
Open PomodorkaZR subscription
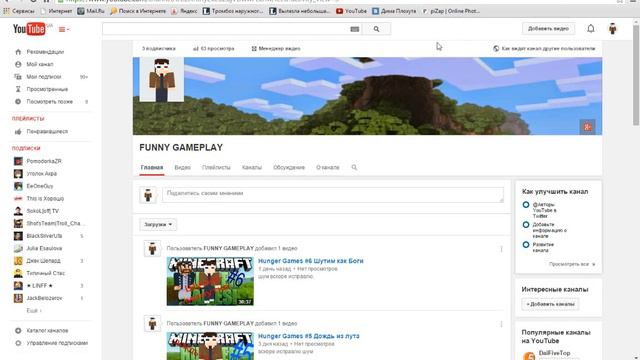(44, 161)
